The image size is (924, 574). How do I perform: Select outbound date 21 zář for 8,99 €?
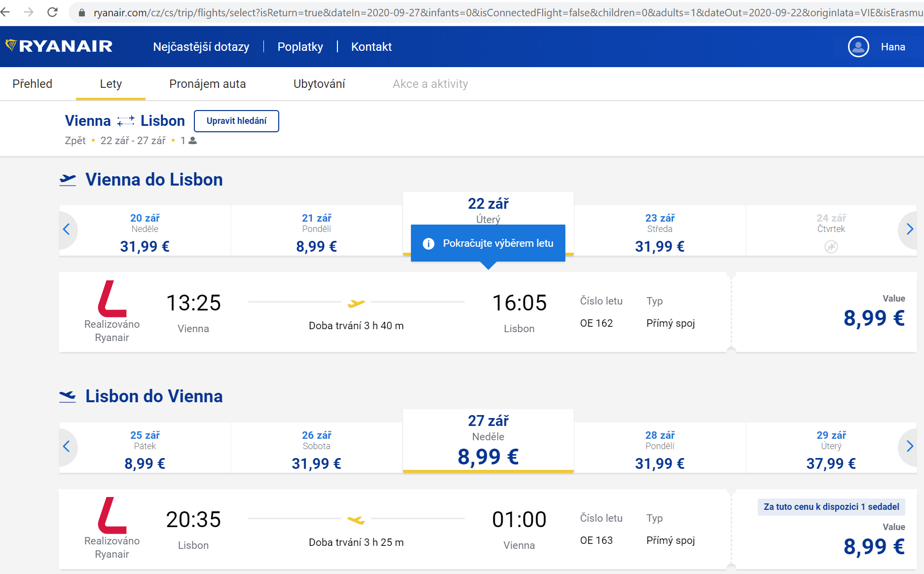coord(317,230)
